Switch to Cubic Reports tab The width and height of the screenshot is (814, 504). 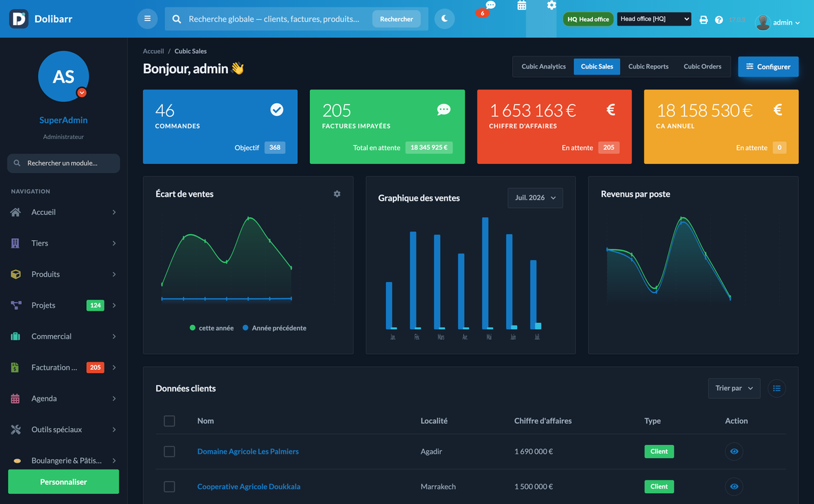(x=648, y=66)
